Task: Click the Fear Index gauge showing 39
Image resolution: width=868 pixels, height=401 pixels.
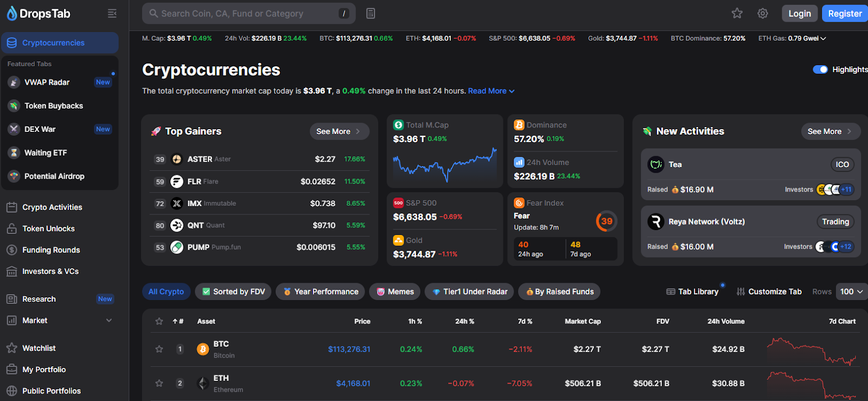Action: (x=607, y=221)
